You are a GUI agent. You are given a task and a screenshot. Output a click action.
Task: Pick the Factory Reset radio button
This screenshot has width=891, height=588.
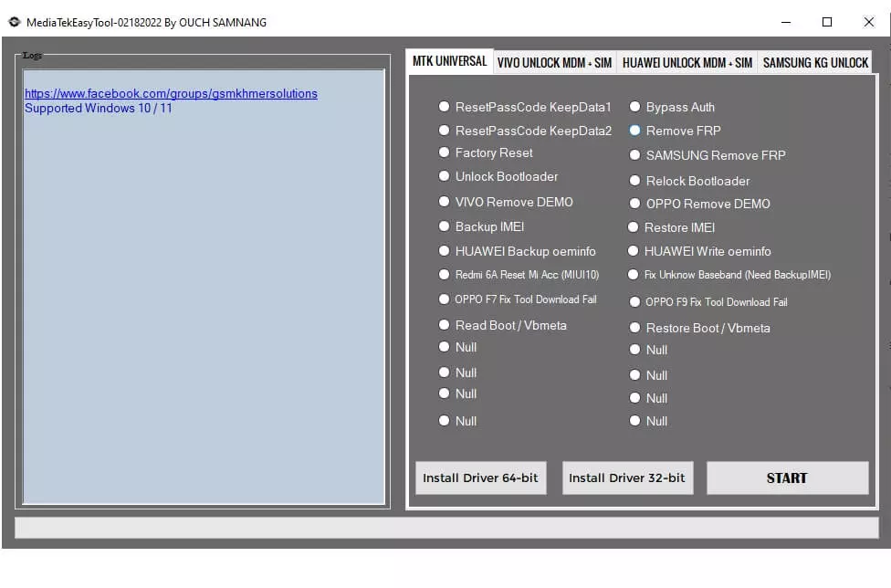click(445, 152)
